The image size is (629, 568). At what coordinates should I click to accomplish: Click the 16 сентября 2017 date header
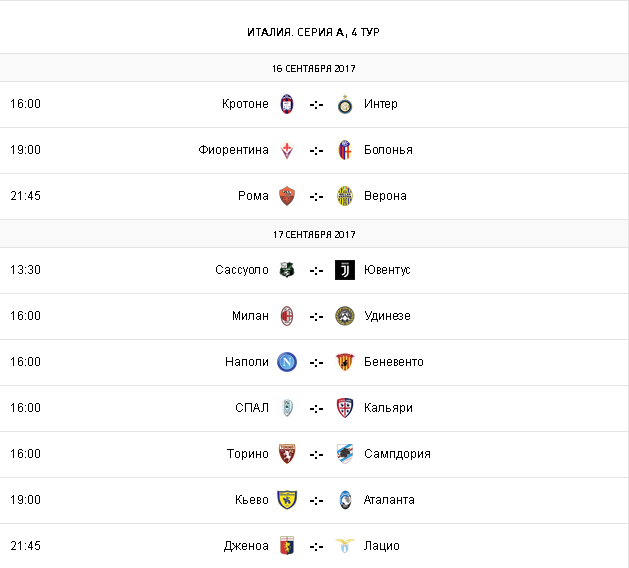(314, 69)
